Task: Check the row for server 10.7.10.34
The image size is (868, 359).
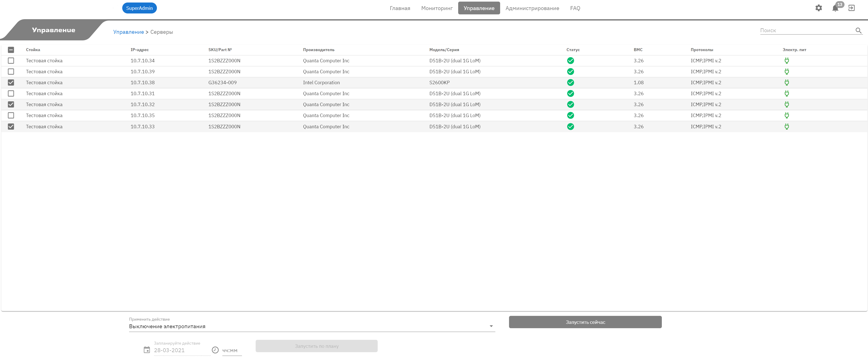Action: coord(11,61)
